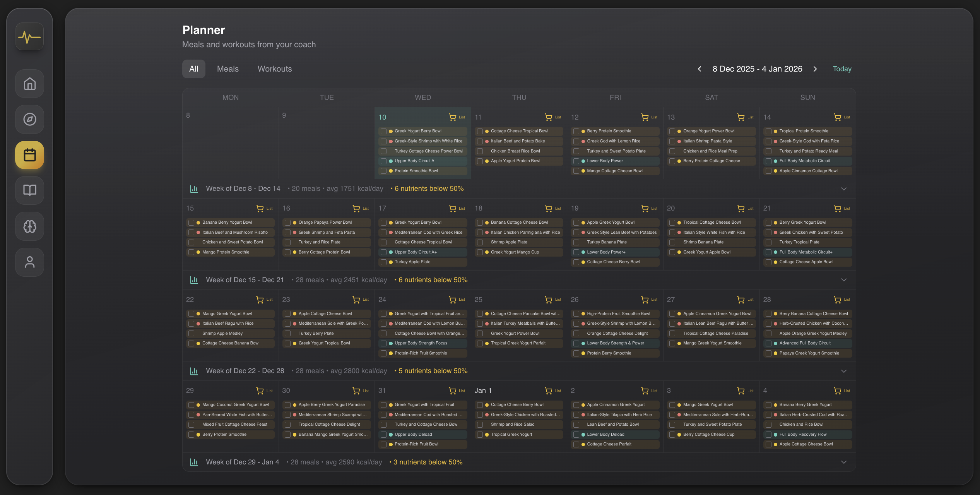Go to the next week with the right arrow
980x495 pixels.
pyautogui.click(x=815, y=69)
